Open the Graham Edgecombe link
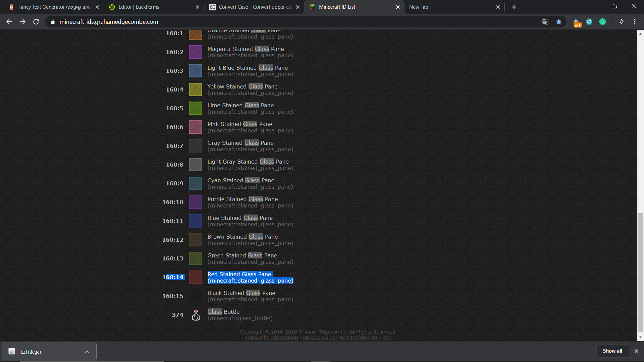Screen dimensions: 644x362 point(322,332)
